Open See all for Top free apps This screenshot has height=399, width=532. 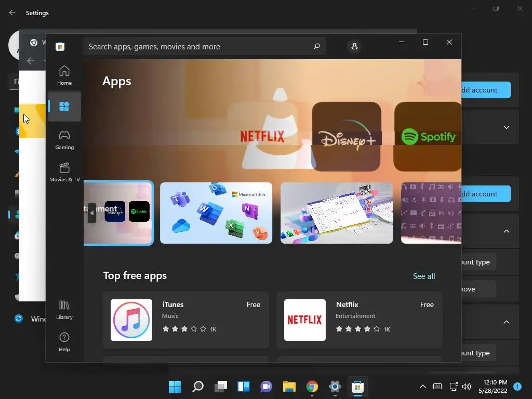point(424,276)
